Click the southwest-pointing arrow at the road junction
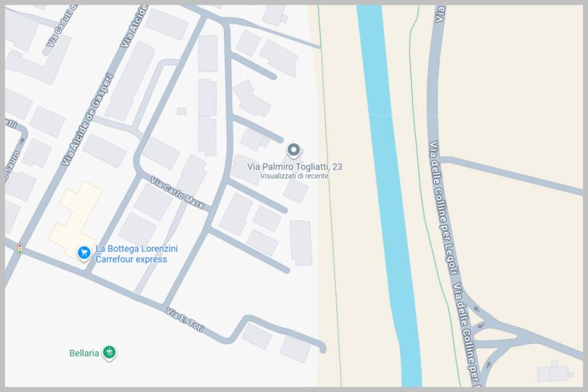 (x=481, y=326)
